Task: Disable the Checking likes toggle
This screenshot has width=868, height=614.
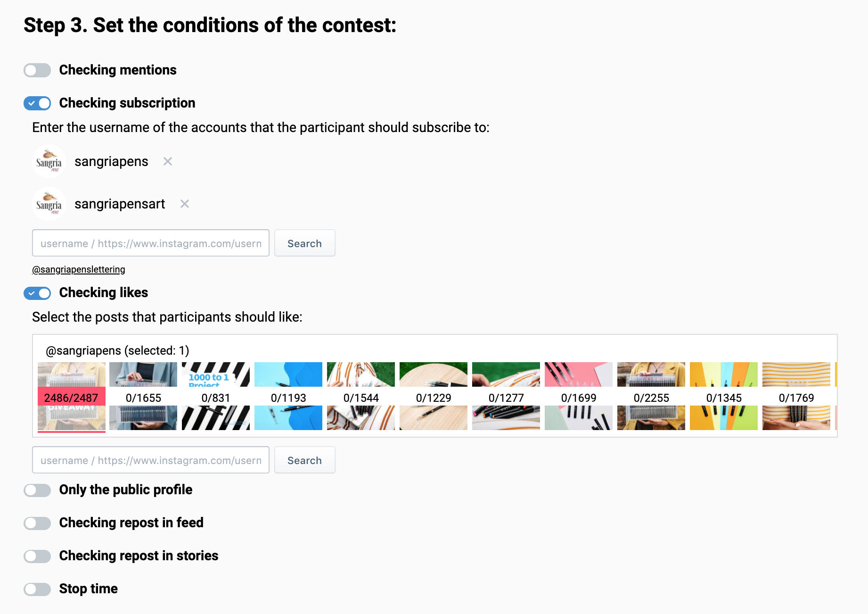Action: pyautogui.click(x=37, y=293)
